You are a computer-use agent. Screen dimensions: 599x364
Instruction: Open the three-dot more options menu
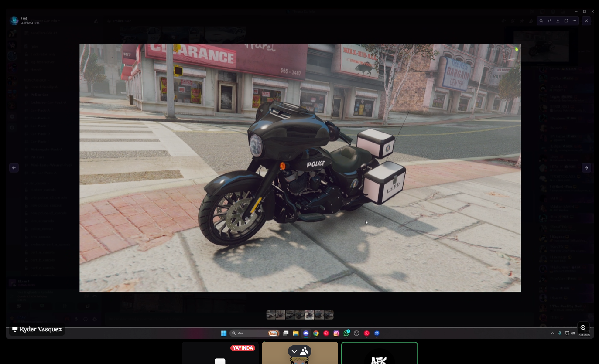[x=575, y=20]
